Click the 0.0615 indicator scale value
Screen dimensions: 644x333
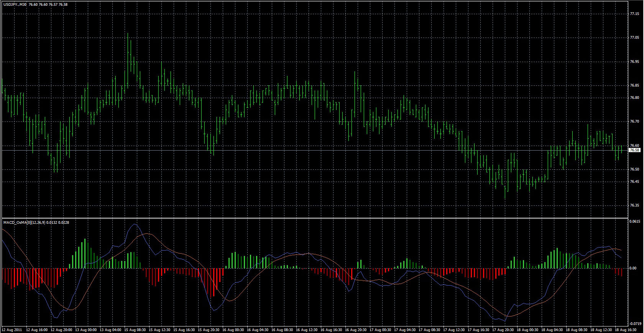tap(635, 221)
